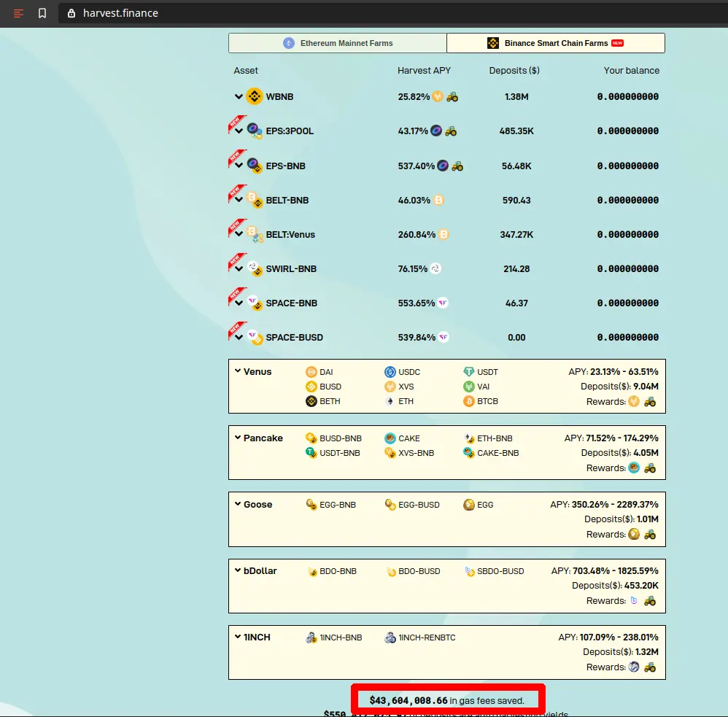Screen dimensions: 728x717
Task: Toggle the Pancake group chevron
Action: pyautogui.click(x=238, y=438)
